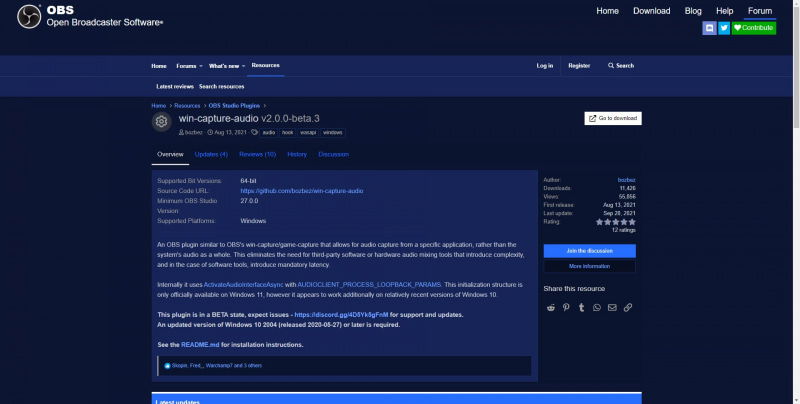800x404 pixels.
Task: Click the 'Share this resource' heading
Action: 574,289
